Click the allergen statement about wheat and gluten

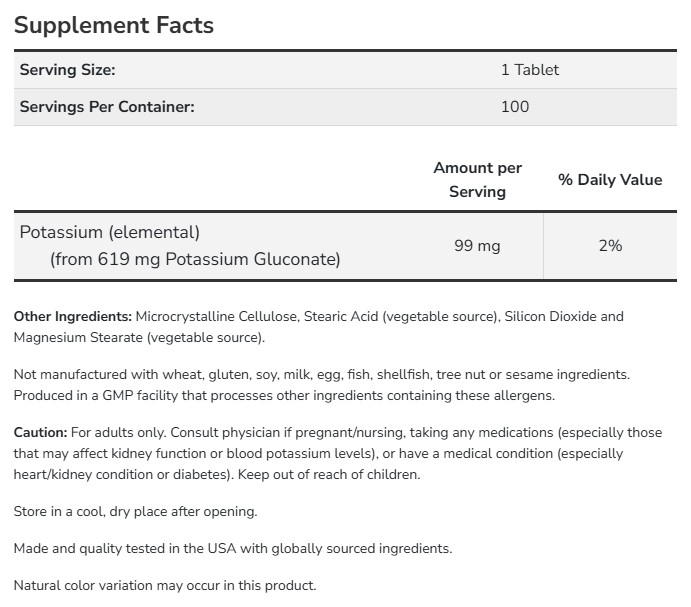coord(320,374)
